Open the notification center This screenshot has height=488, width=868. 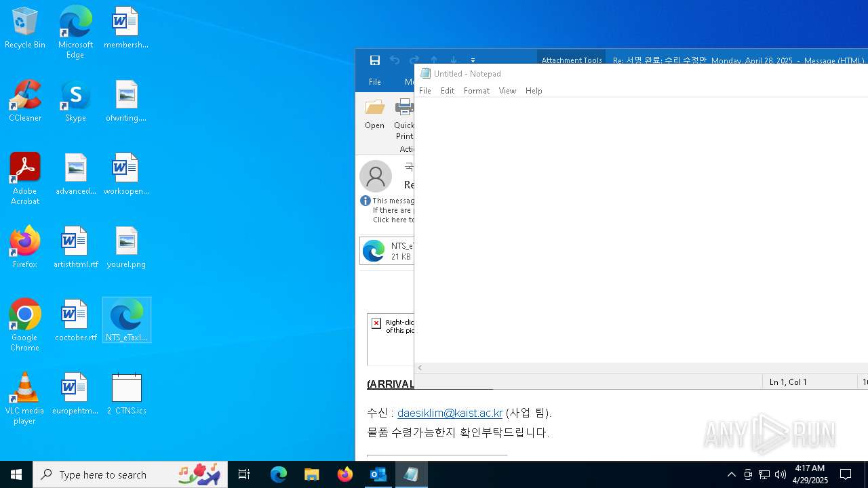point(846,474)
